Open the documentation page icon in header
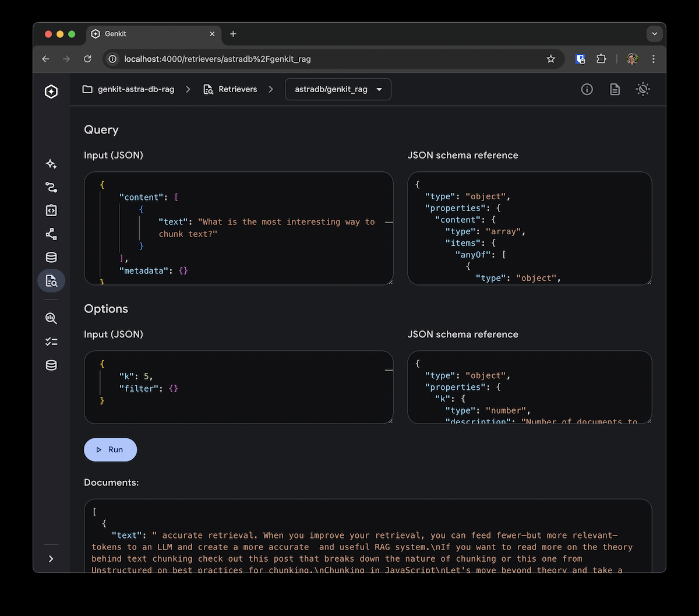The width and height of the screenshot is (699, 616). (x=615, y=89)
